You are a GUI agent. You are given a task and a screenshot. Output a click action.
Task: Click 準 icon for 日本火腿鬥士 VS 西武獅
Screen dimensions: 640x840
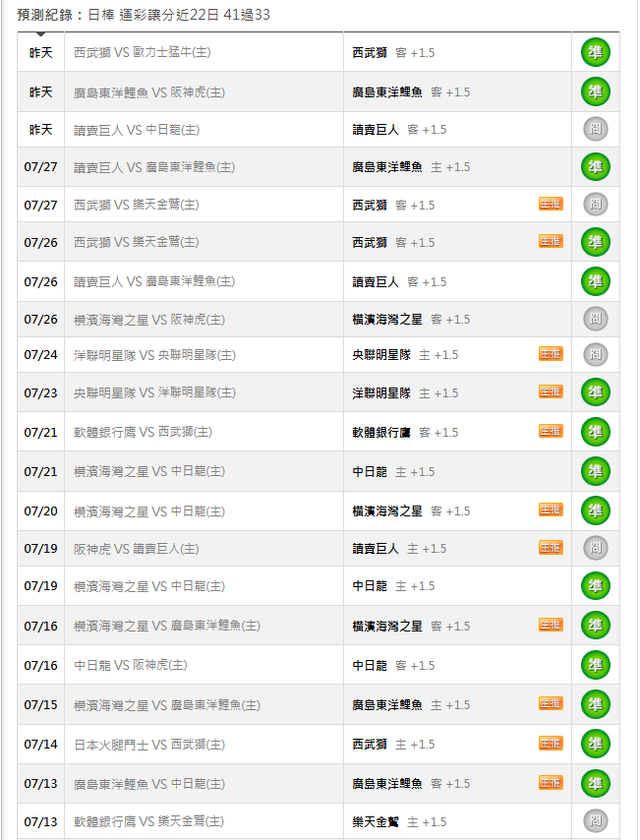[x=596, y=745]
